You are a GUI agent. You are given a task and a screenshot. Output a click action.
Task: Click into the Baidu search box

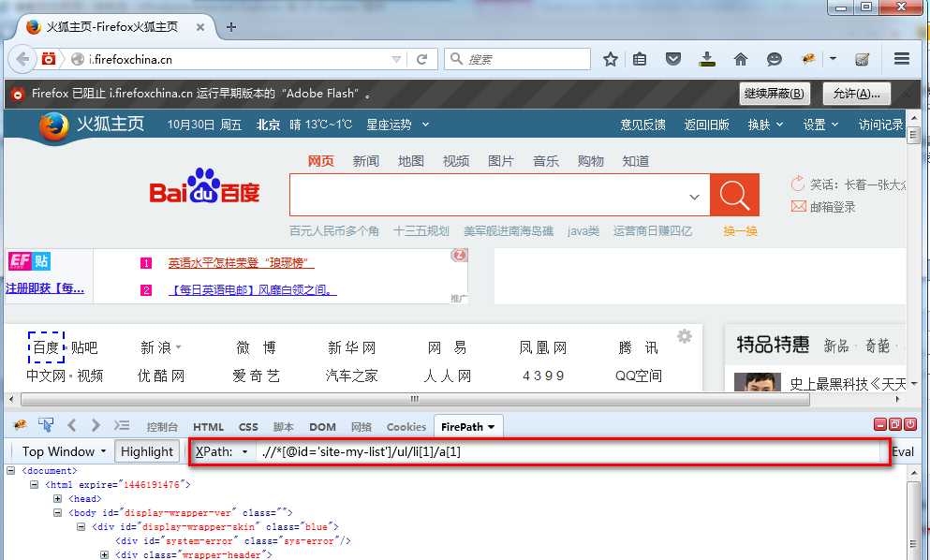tap(499, 195)
